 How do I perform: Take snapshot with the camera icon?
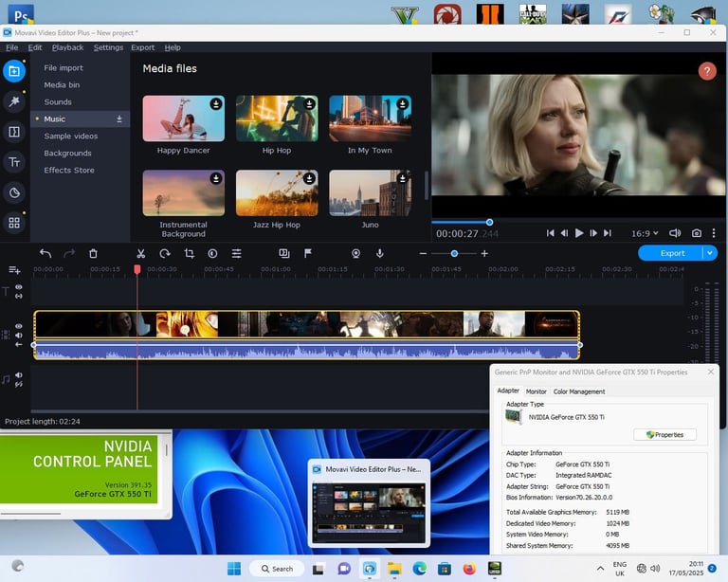pyautogui.click(x=697, y=233)
